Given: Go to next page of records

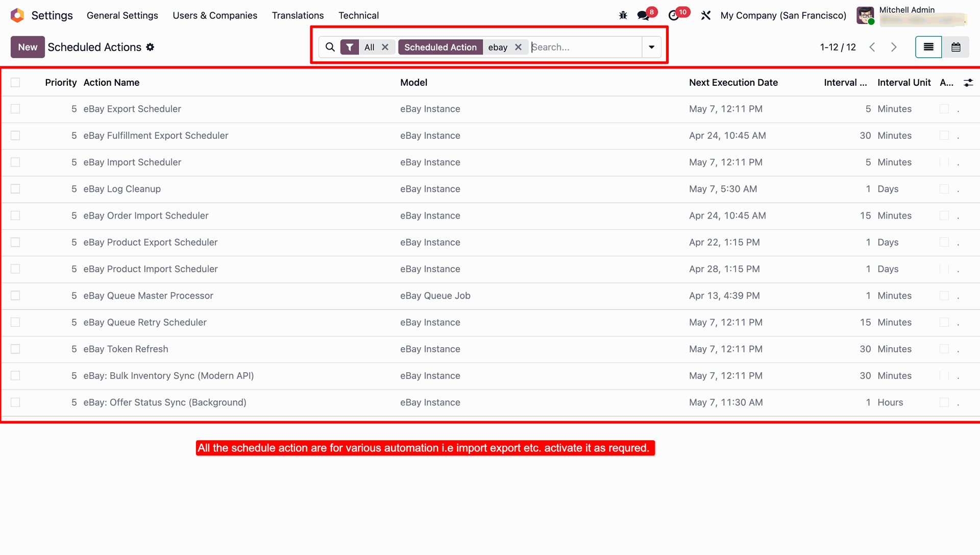Looking at the screenshot, I should coord(894,47).
